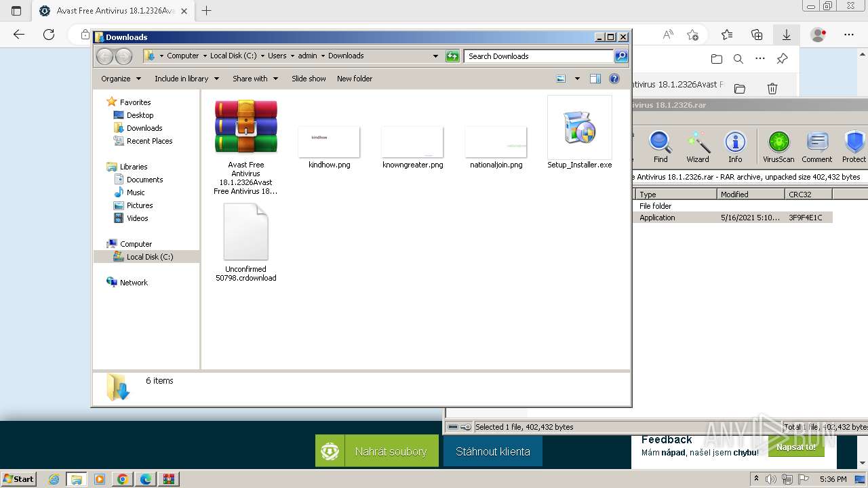The width and height of the screenshot is (868, 488).
Task: Click the WinRAR Comment toolbar icon
Action: pos(817,147)
